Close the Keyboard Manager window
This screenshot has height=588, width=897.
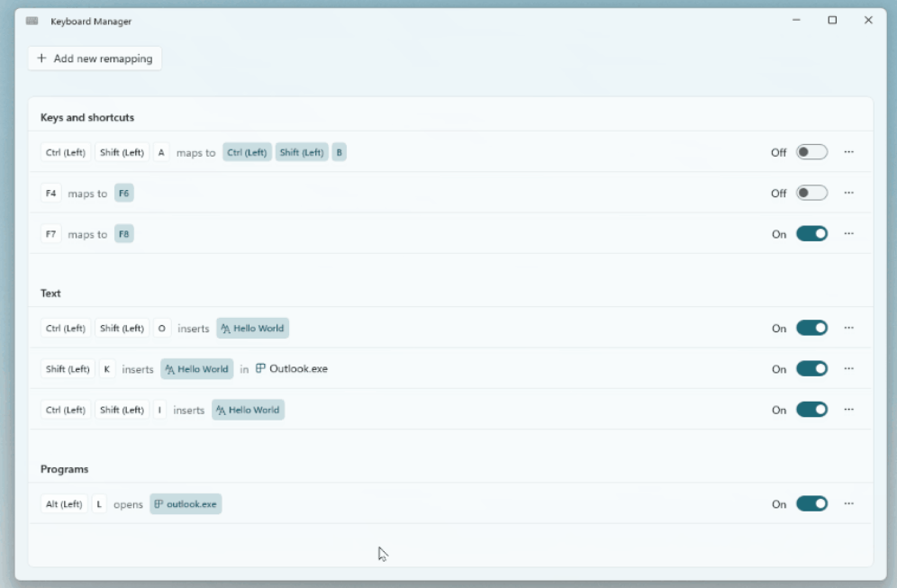click(x=868, y=20)
